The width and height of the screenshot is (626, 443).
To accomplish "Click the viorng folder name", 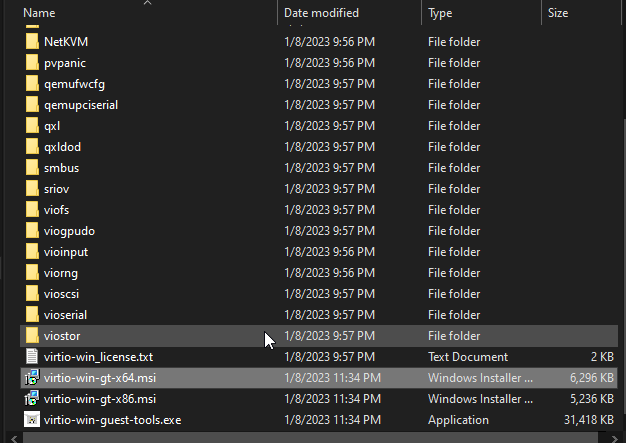I will [x=61, y=273].
